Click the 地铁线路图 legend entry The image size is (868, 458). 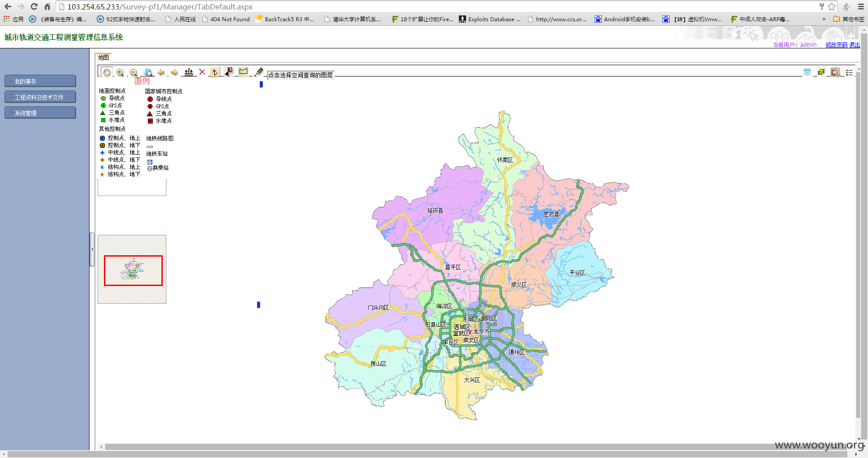click(160, 138)
